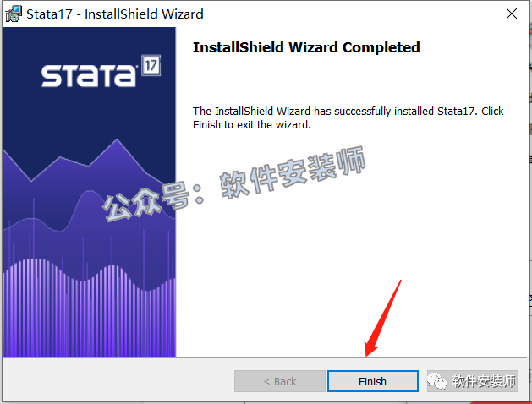Click the 'Finish to exit the wizard.' sentence
Screen dimensions: 532x404
point(252,125)
